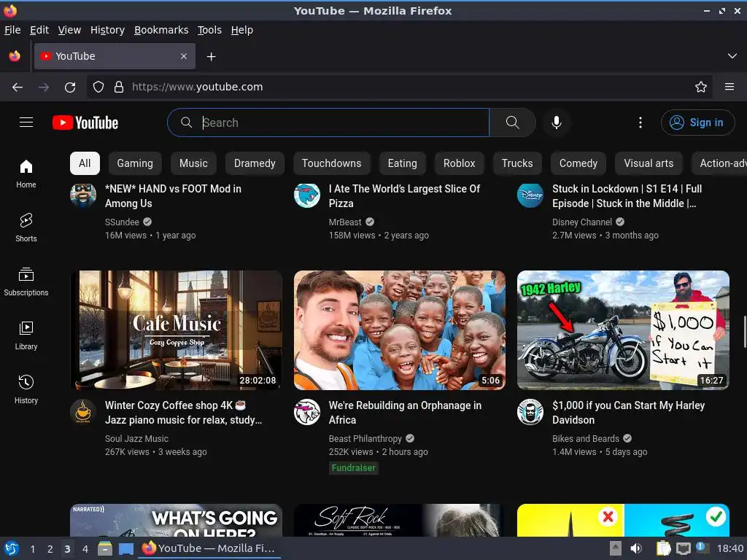747x560 pixels.
Task: Select the Music filter chip
Action: (x=193, y=163)
